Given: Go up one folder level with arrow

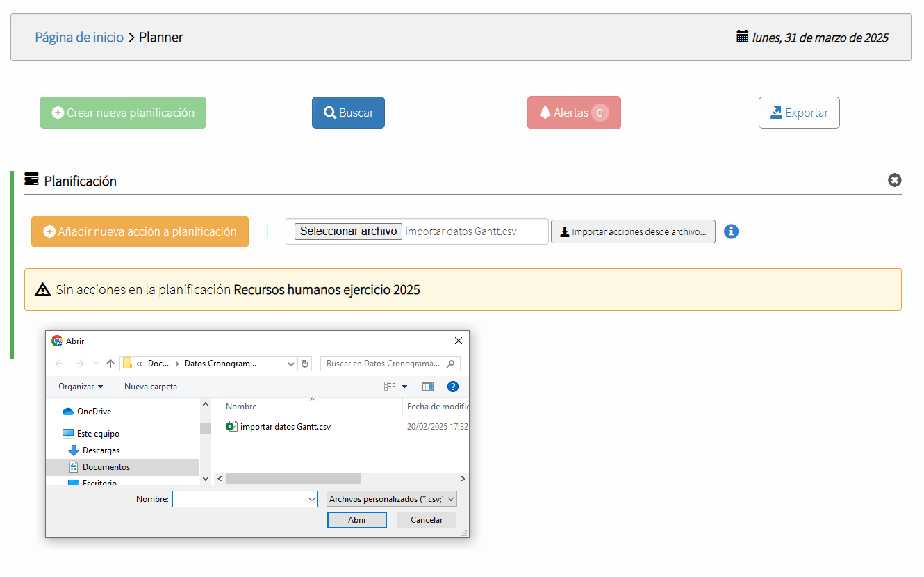Looking at the screenshot, I should pyautogui.click(x=110, y=364).
